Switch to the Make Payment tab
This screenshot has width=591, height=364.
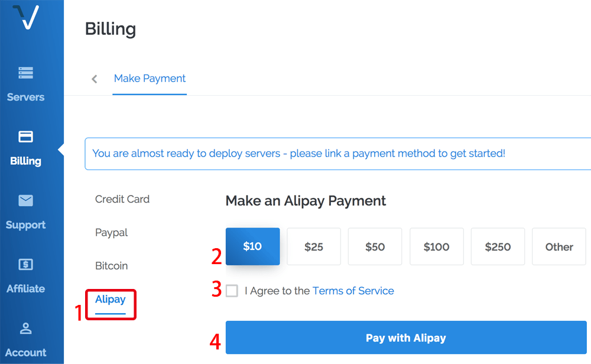coord(150,79)
